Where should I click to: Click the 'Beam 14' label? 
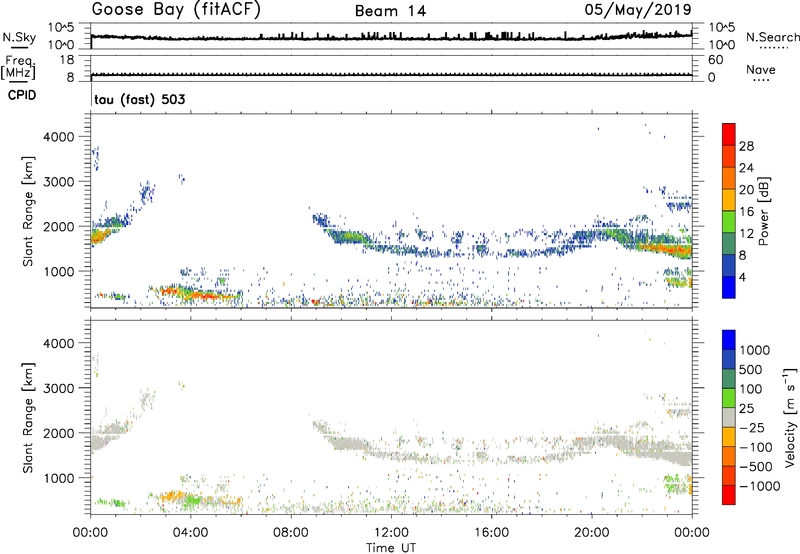click(390, 11)
